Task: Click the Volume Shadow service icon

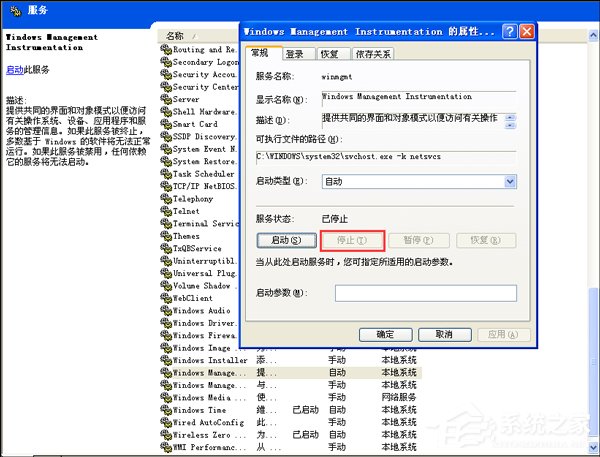Action: 166,286
